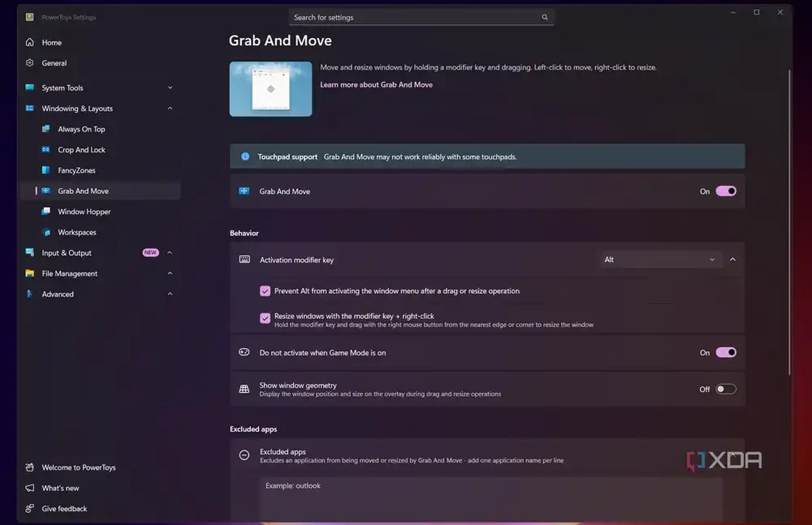Viewport: 812px width, 525px height.
Task: Click the Excluded apps circle-minus icon
Action: tap(245, 455)
